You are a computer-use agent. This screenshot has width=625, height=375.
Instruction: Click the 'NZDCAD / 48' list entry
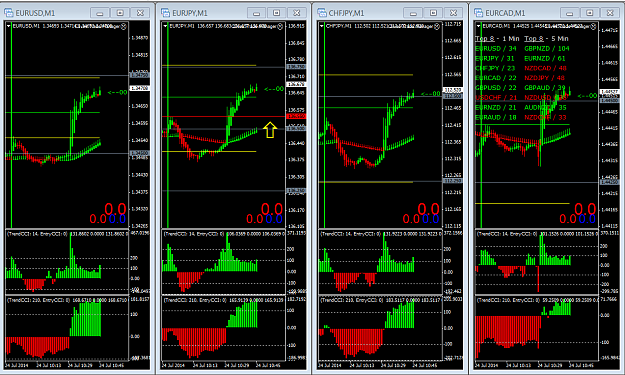click(x=545, y=68)
